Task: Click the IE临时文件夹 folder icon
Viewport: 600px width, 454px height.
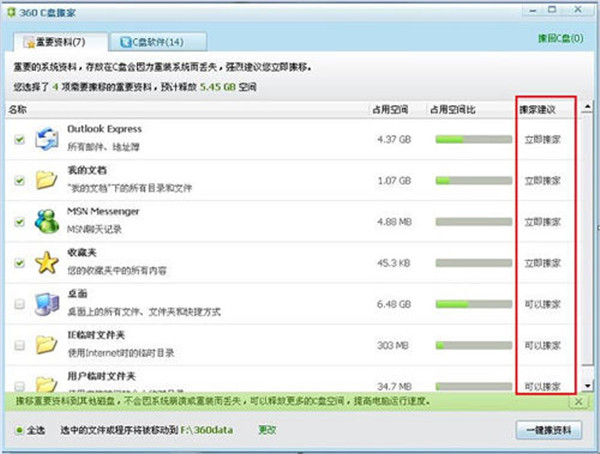Action: [x=46, y=345]
